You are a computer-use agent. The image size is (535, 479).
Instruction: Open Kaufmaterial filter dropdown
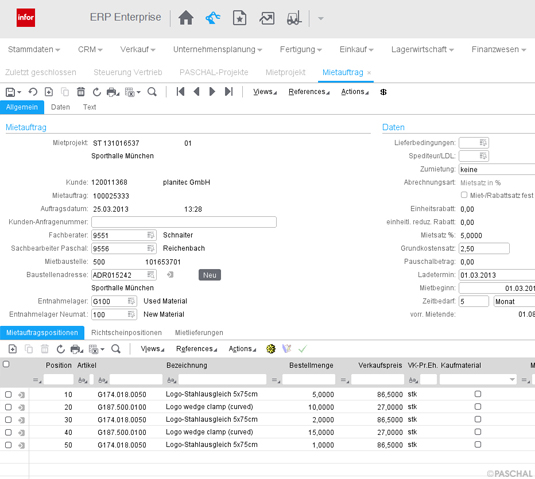pyautogui.click(x=512, y=379)
